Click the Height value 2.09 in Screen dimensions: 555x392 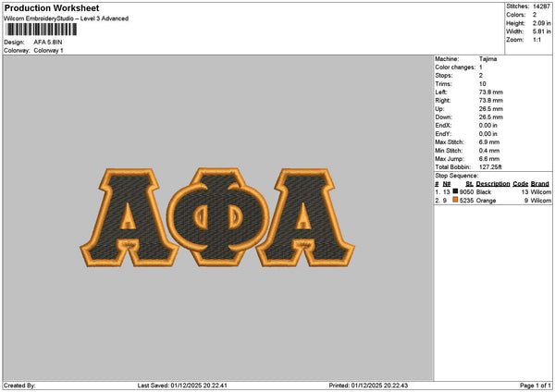(x=541, y=23)
